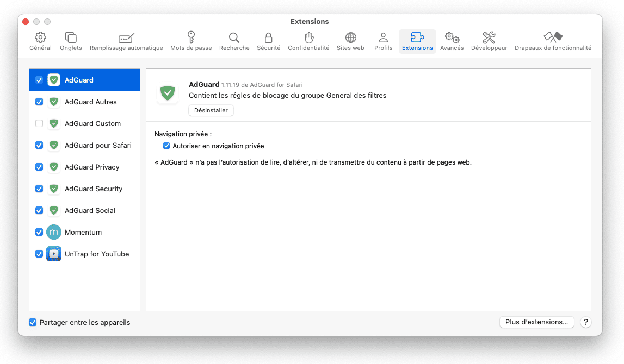Toggle Partager entre les appareils checkbox
Image resolution: width=624 pixels, height=364 pixels.
tap(33, 322)
